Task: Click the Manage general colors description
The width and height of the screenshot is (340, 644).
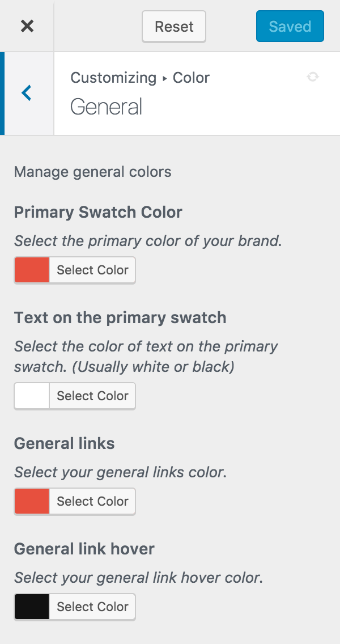Action: point(93,172)
